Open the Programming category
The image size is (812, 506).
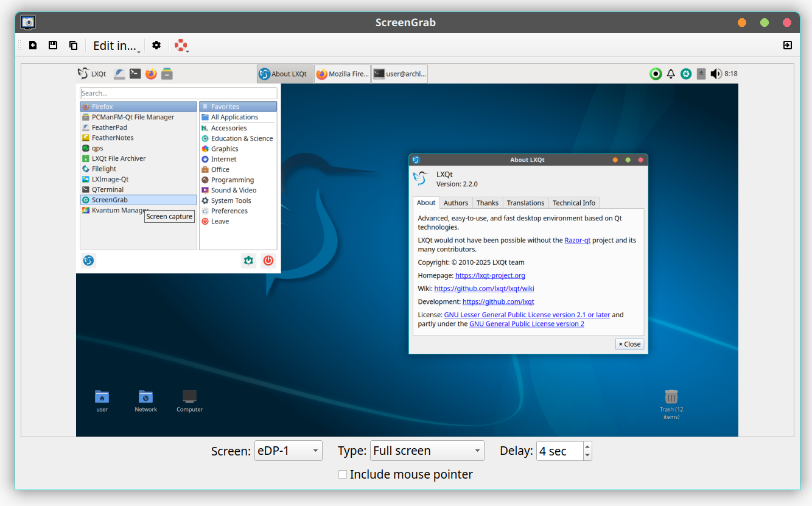pyautogui.click(x=238, y=180)
